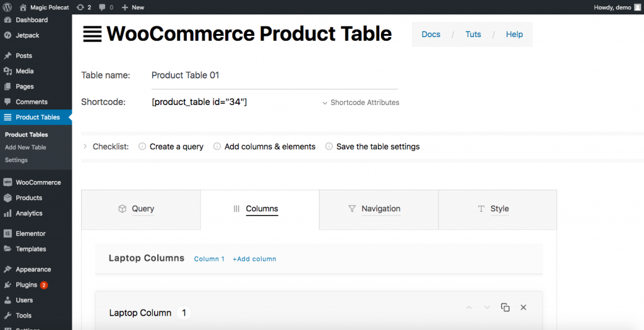Click the Products box icon in sidebar
644x330 pixels.
coord(8,198)
